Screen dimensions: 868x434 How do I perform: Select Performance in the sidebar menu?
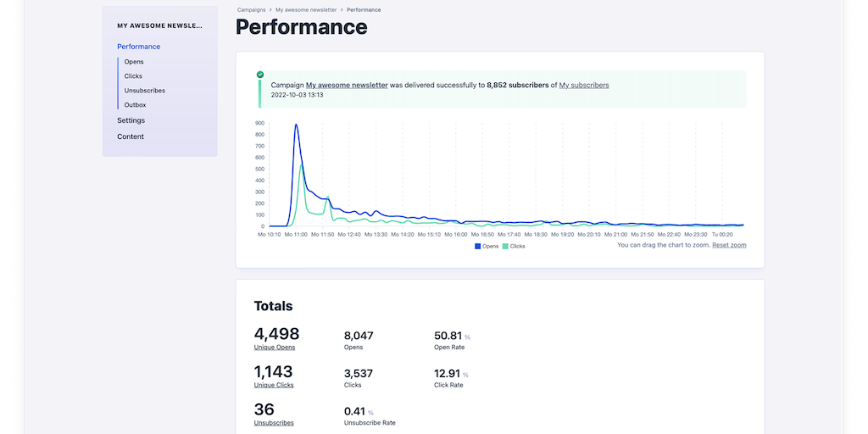[x=139, y=47]
